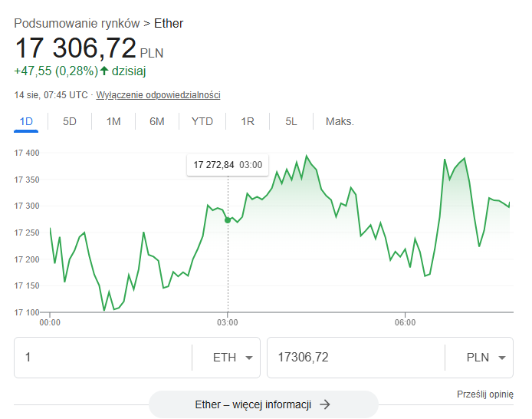Click 'Prześlij opinię' feedback link
532x419 pixels.
tap(484, 394)
